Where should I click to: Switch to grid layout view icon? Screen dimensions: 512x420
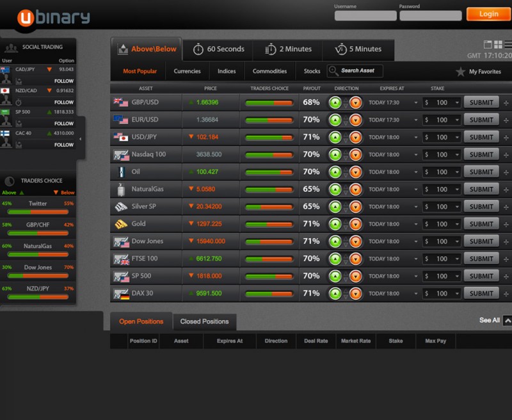click(498, 44)
